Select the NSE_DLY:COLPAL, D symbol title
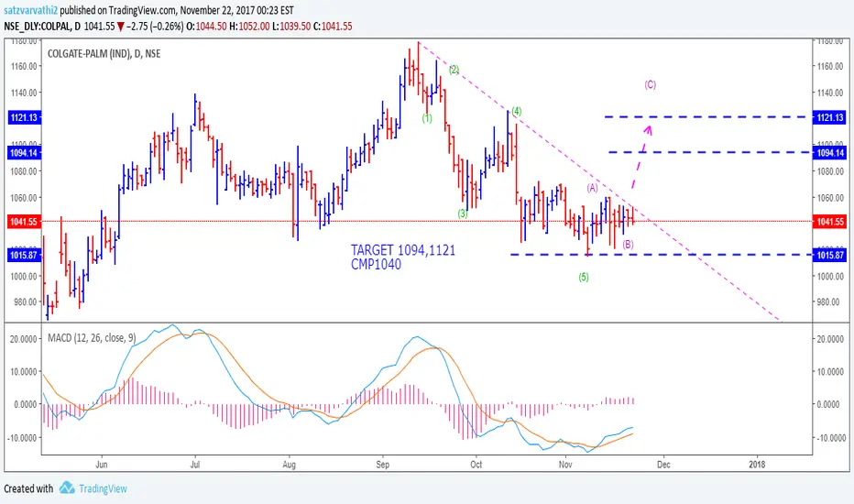Screen dimensions: 854x504 pos(42,26)
